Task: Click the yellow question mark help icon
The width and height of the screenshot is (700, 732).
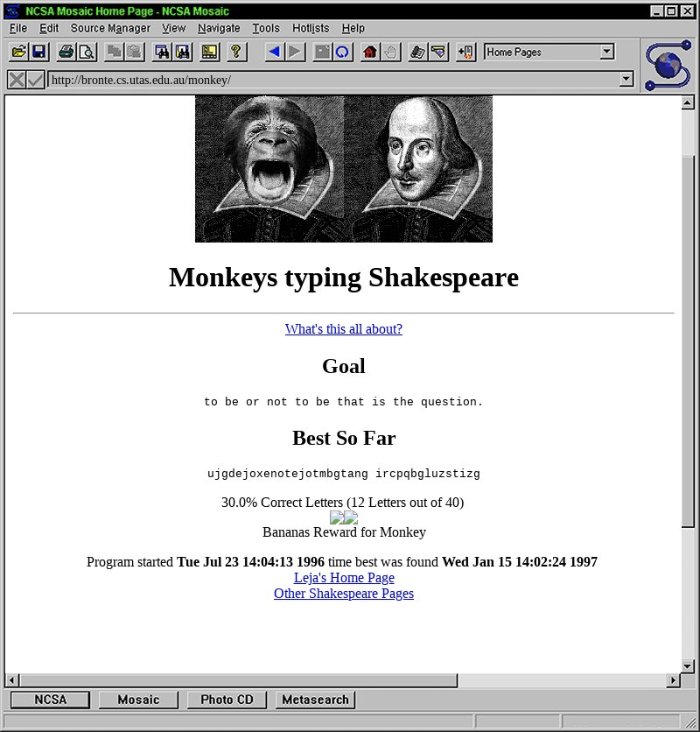Action: (234, 52)
